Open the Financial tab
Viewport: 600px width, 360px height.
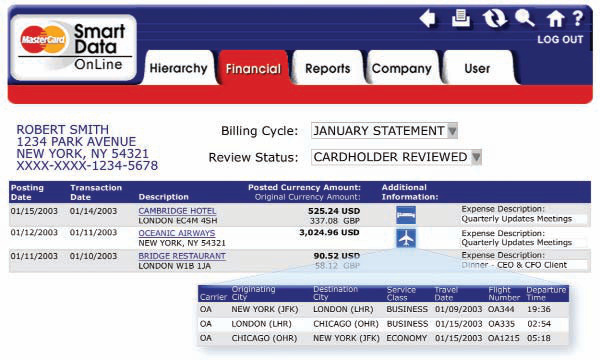click(253, 68)
